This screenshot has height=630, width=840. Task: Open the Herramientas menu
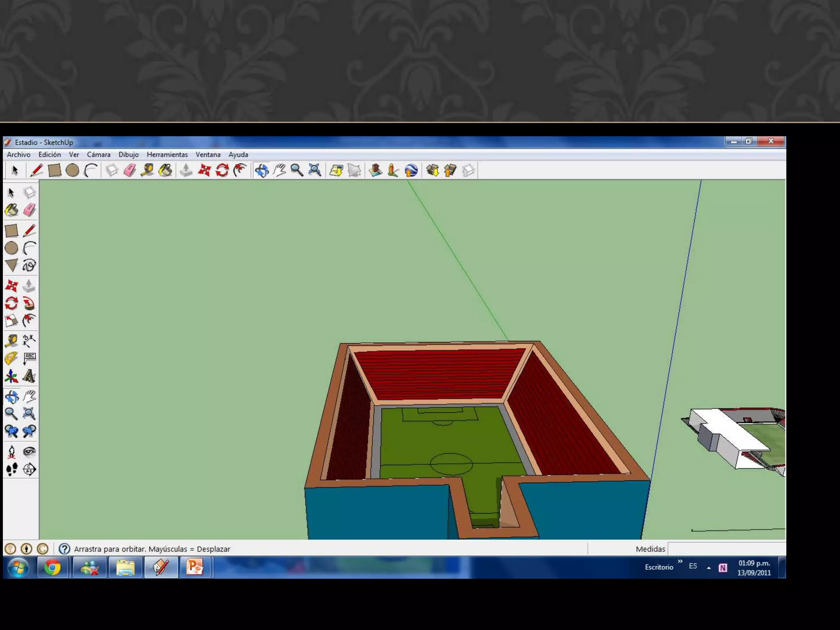point(167,155)
